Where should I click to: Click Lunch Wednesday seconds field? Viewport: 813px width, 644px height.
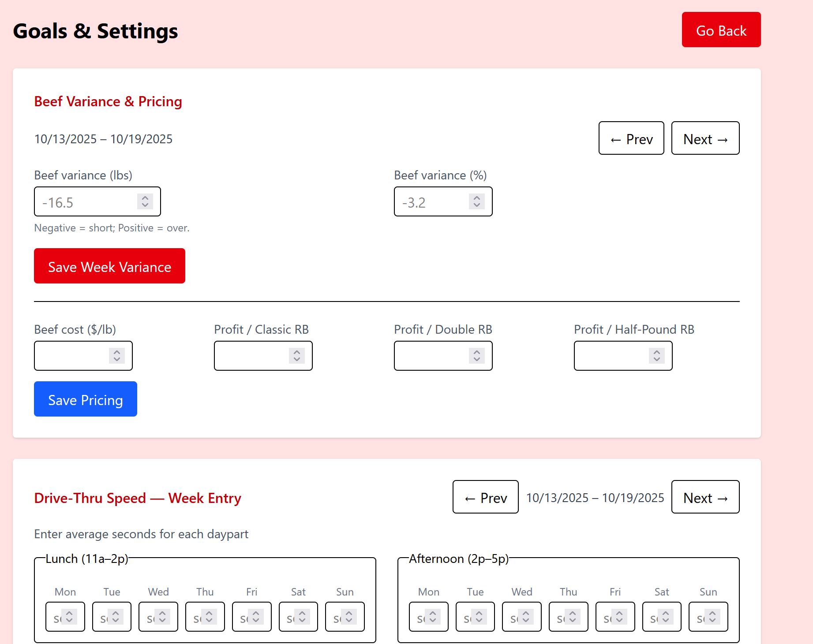point(158,617)
